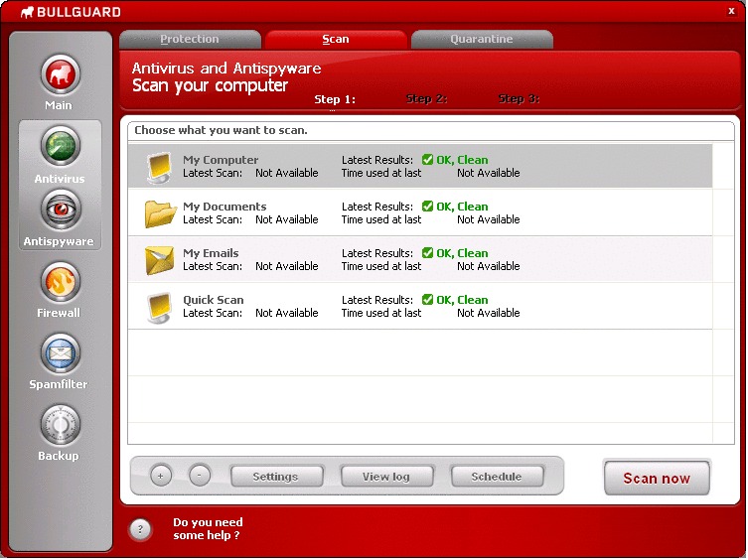This screenshot has height=560, width=748.
Task: Click green check icon in My Computer row
Action: coord(427,159)
